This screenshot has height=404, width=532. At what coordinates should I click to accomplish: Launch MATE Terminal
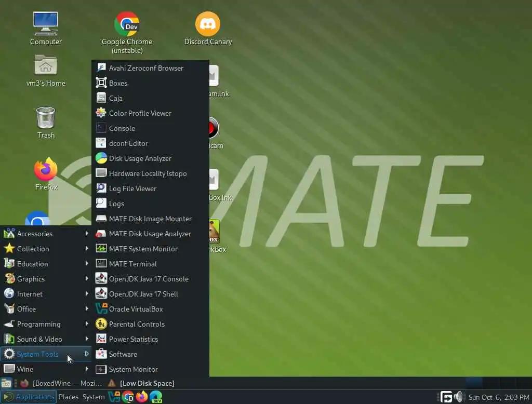(x=150, y=264)
